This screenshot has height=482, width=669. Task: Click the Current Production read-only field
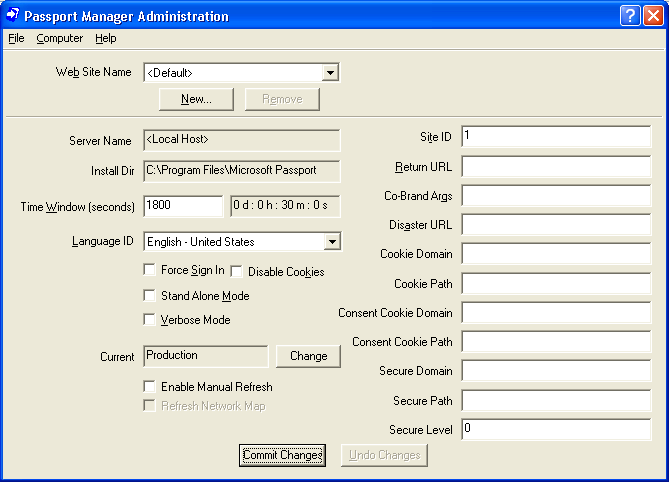(206, 356)
